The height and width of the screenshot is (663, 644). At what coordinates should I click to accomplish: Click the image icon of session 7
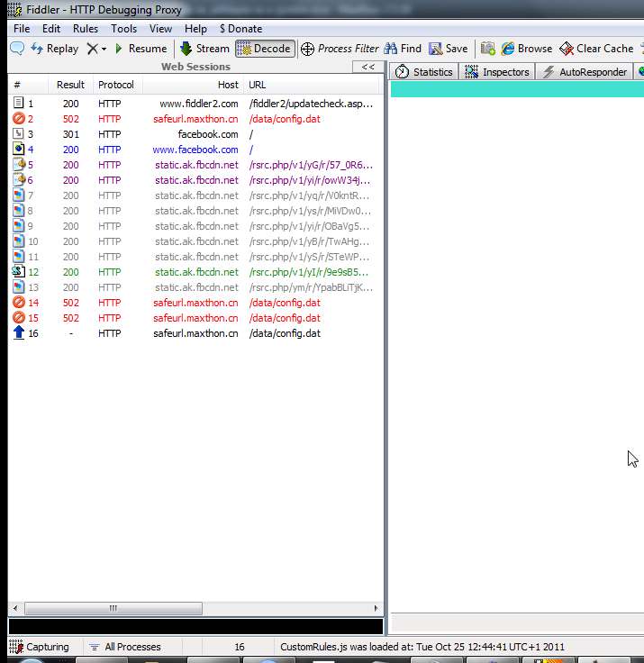pos(18,195)
